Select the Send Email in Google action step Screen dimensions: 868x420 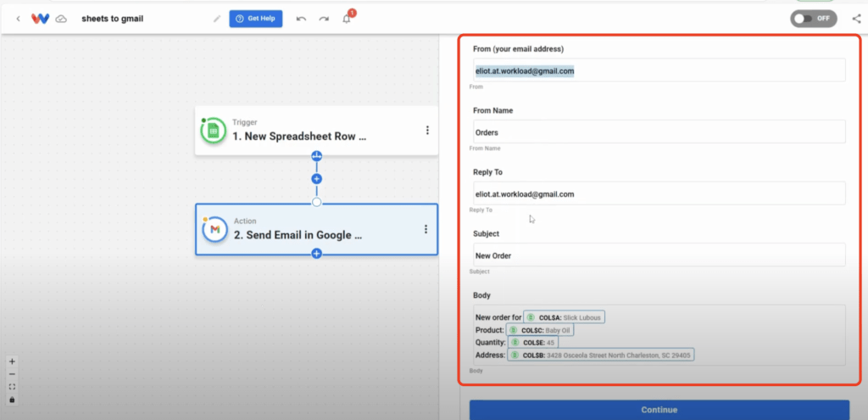[316, 229]
